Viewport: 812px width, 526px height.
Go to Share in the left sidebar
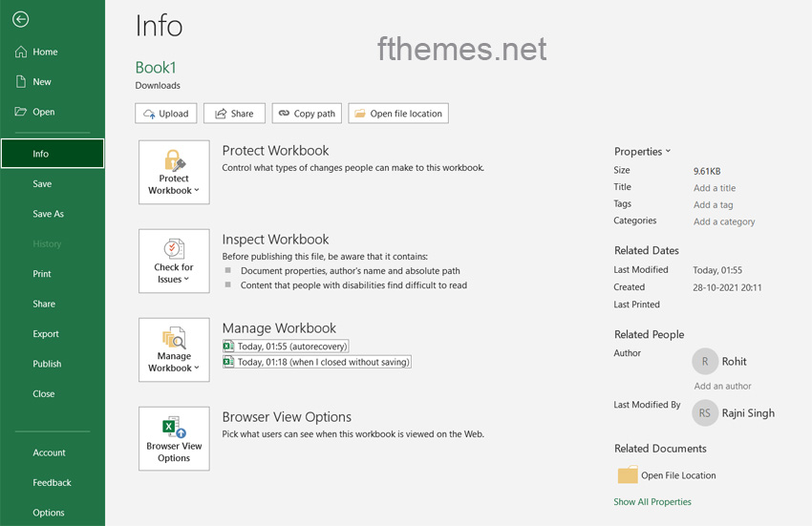point(44,304)
